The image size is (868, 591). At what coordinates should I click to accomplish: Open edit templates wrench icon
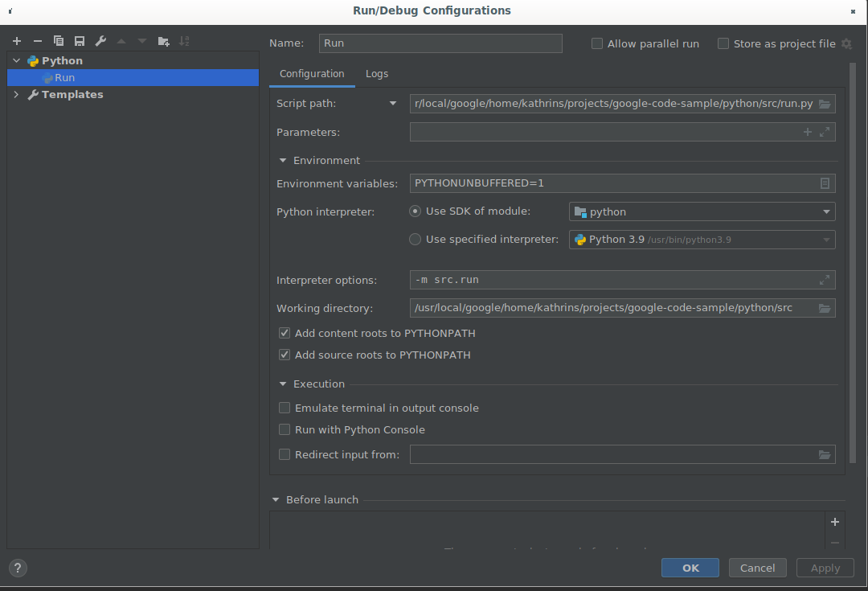(100, 41)
